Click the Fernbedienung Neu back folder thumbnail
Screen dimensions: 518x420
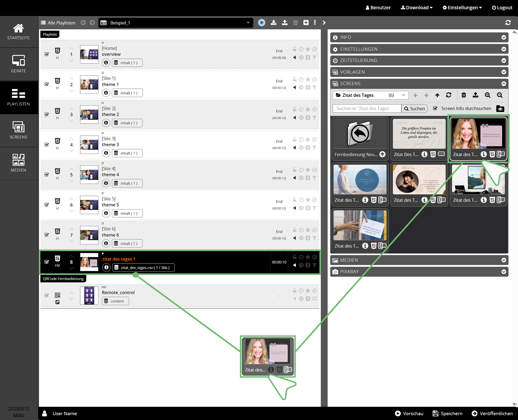(360, 134)
